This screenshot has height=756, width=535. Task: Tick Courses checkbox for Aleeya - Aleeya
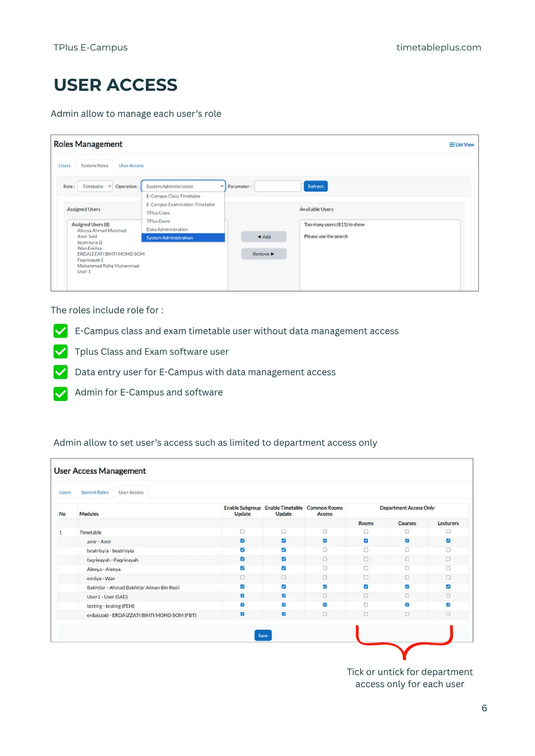[407, 568]
